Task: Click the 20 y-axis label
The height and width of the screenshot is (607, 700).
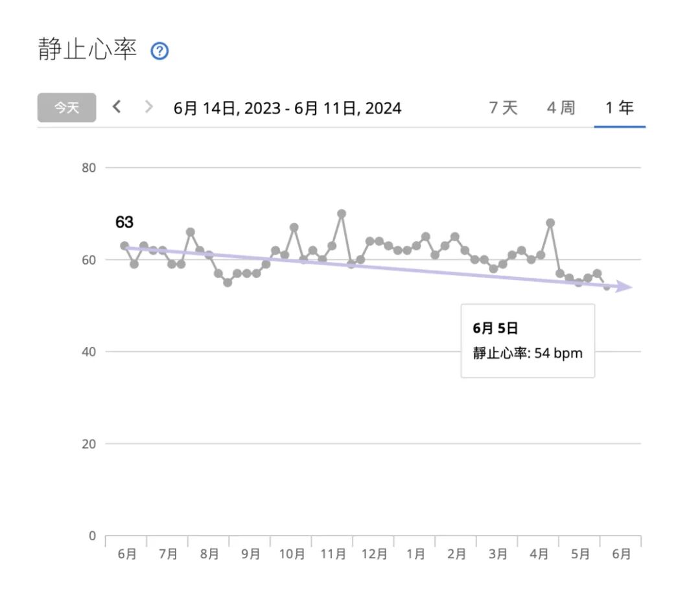Action: pyautogui.click(x=89, y=444)
